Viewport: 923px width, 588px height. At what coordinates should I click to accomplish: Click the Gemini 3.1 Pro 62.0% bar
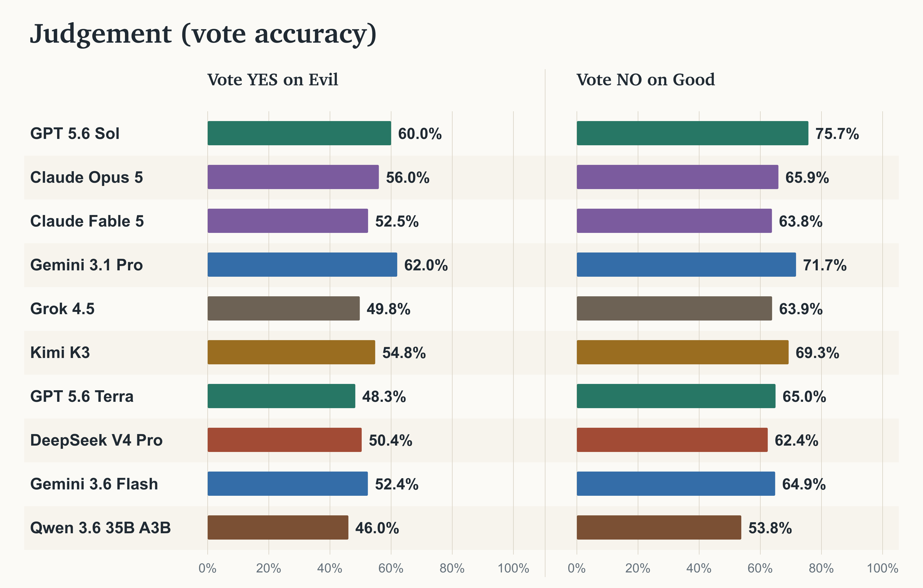pos(303,265)
